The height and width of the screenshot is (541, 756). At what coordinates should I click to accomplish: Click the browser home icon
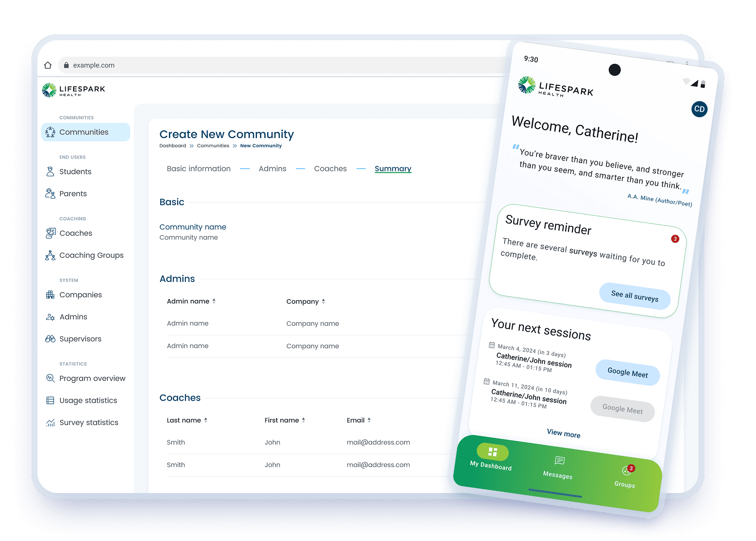click(48, 65)
